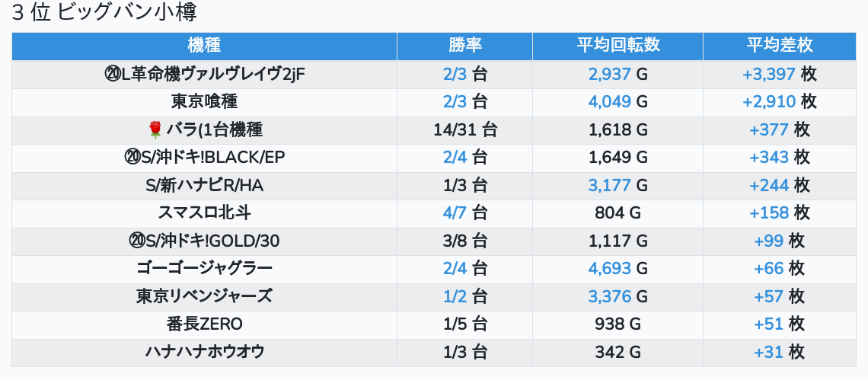Click the rose icon beside バラ

click(155, 130)
